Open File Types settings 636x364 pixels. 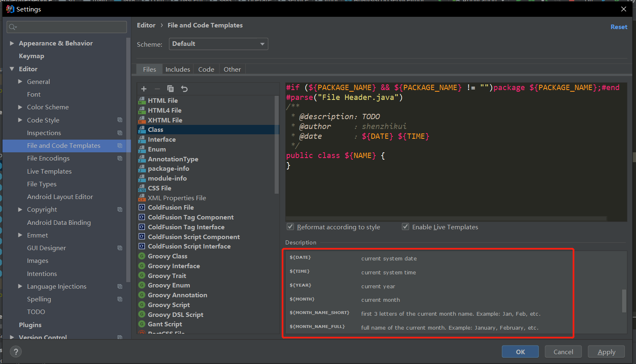(42, 184)
